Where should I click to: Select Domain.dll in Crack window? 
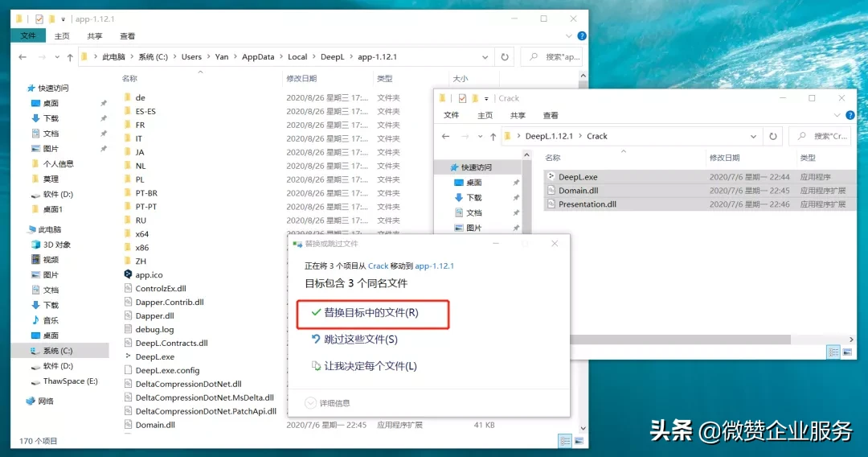(x=579, y=191)
